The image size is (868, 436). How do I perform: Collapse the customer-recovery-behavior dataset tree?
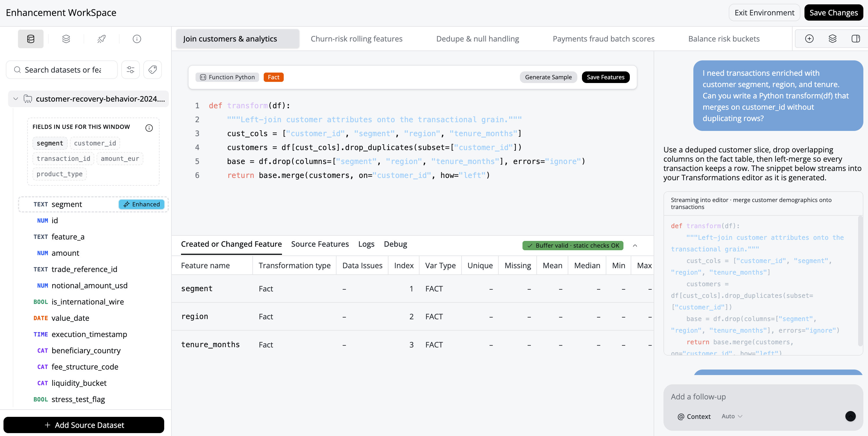[15, 99]
